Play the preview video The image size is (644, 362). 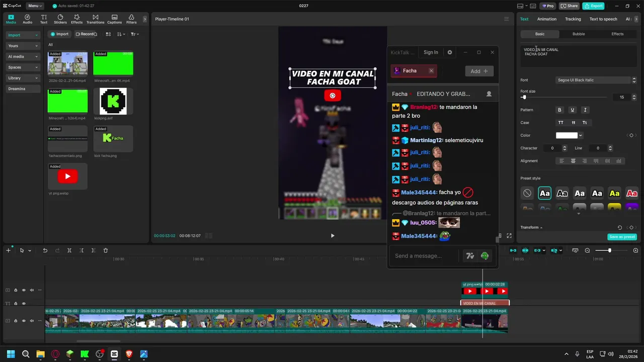pyautogui.click(x=332, y=235)
